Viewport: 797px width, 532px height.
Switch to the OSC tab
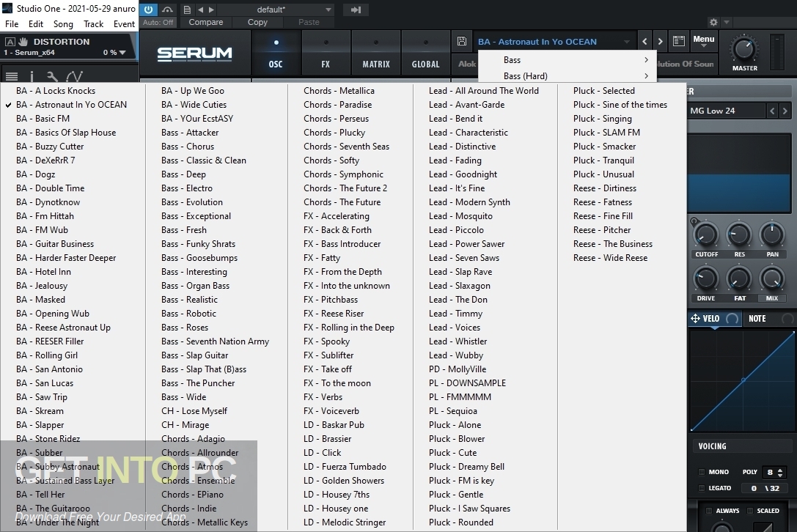coord(276,53)
